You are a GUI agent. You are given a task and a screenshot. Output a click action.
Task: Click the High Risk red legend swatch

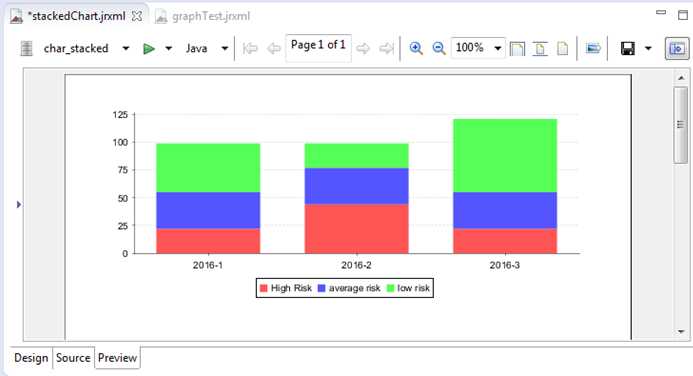[x=264, y=288]
